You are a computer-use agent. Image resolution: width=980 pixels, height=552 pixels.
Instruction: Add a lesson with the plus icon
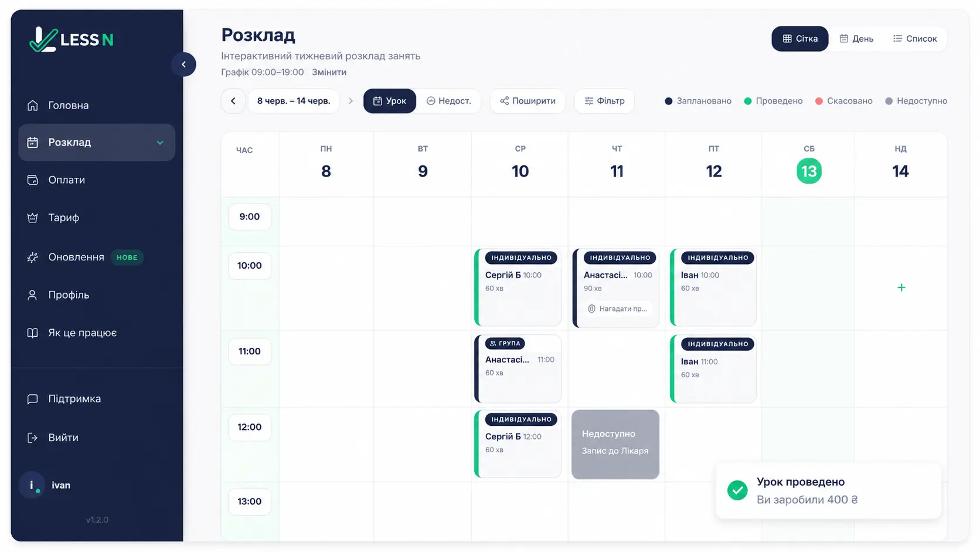click(901, 287)
